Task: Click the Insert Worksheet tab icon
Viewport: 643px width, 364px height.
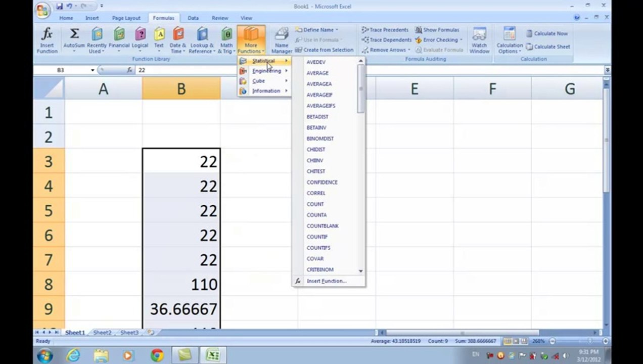Action: pyautogui.click(x=151, y=333)
